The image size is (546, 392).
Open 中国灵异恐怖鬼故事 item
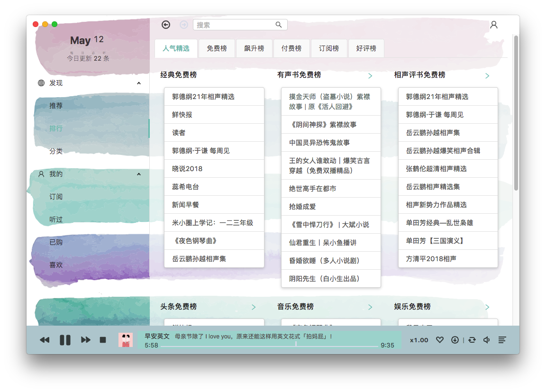[331, 143]
